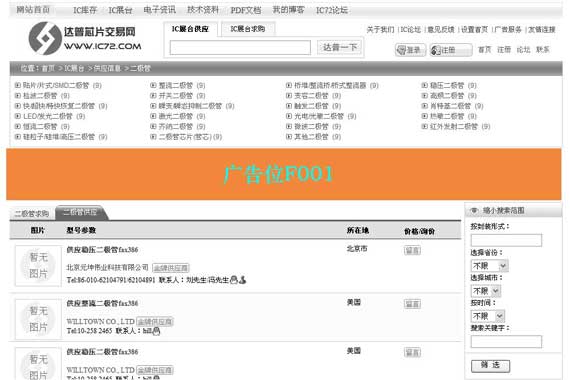Open the 选择省份 dropdown

click(489, 265)
